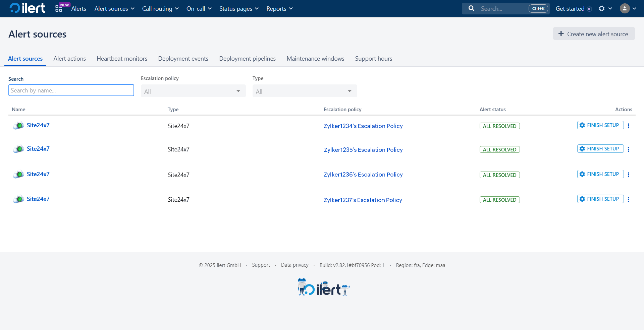Switch to the Alert actions tab
This screenshot has width=644, height=330.
pyautogui.click(x=70, y=59)
